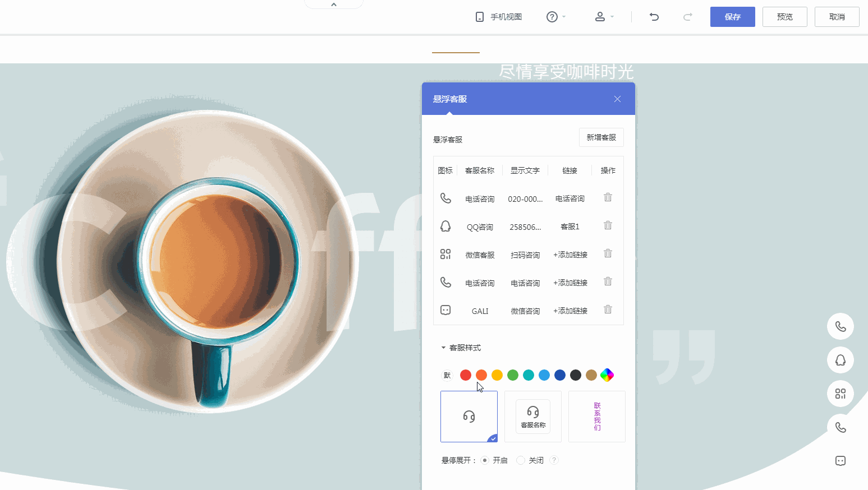Select the vertical 联系我们 style thumbnail
This screenshot has height=490, width=868.
[597, 417]
